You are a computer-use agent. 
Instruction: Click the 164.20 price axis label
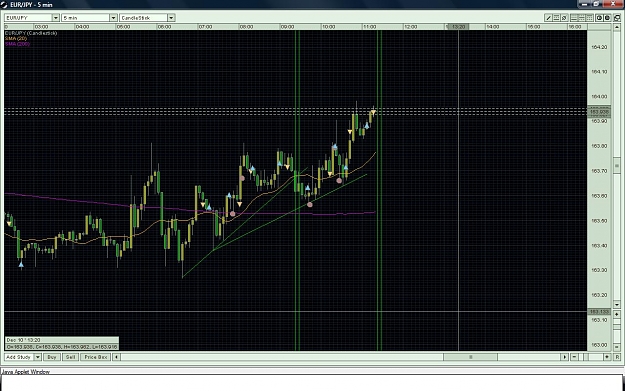(599, 47)
